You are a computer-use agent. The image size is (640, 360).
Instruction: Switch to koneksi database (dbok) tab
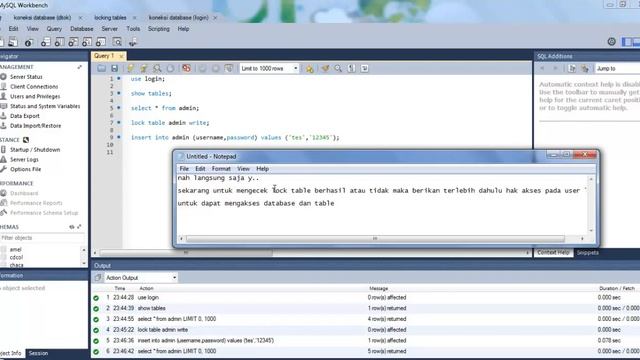coord(42,18)
